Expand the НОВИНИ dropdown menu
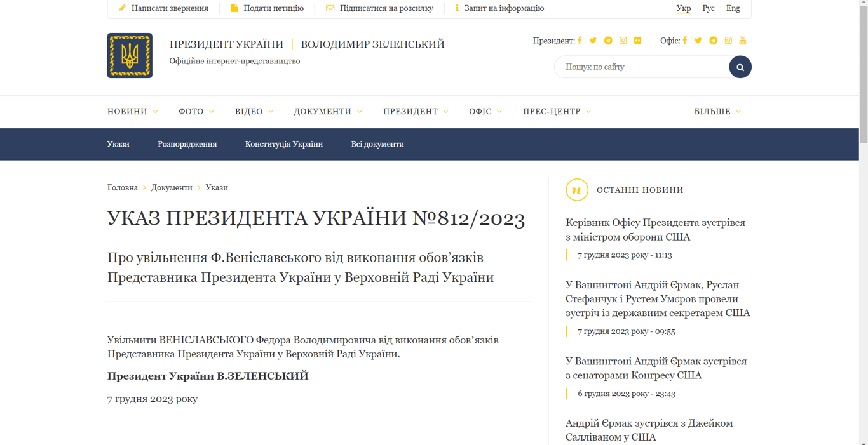This screenshot has height=445, width=868. click(132, 112)
